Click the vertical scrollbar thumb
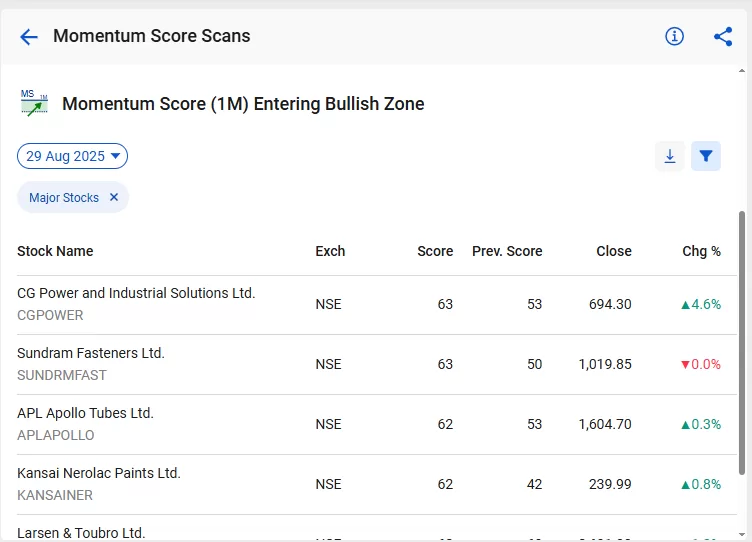 pyautogui.click(x=742, y=342)
